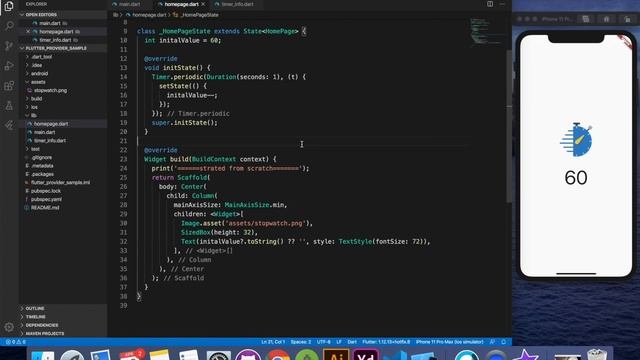Open the Search view in activity bar

point(9,26)
